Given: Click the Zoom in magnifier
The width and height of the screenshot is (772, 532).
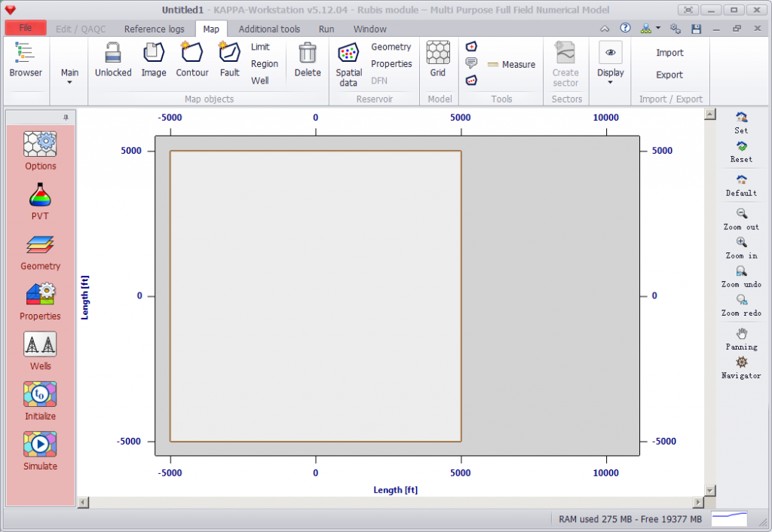Looking at the screenshot, I should 742,242.
